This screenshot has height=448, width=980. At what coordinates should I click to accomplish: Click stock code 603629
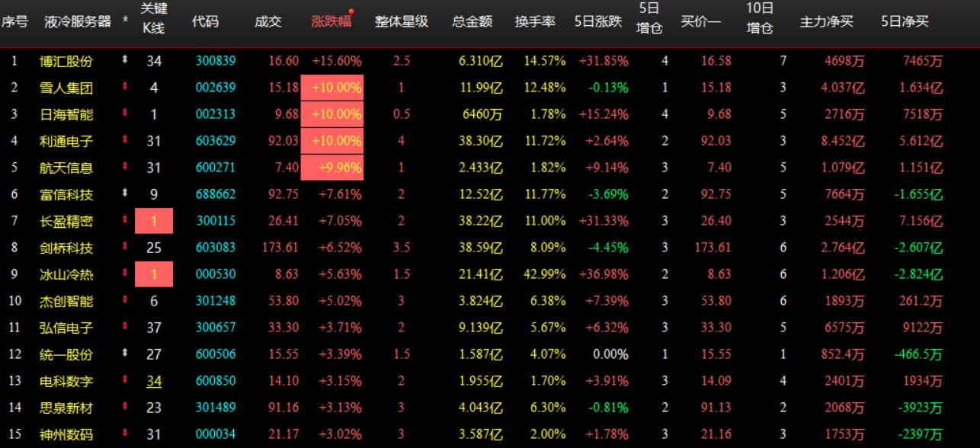(x=216, y=141)
